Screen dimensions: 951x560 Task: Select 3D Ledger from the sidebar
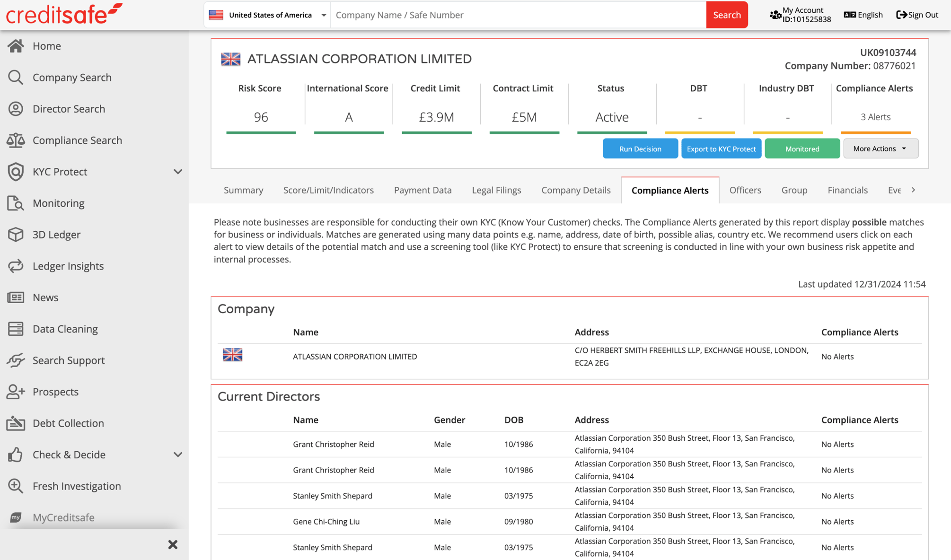(x=57, y=234)
